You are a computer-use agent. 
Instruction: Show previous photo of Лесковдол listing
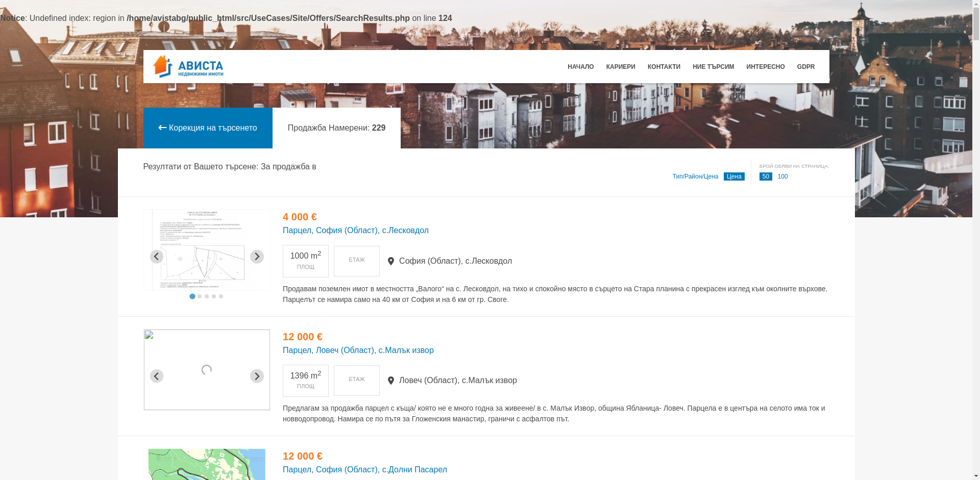pos(157,257)
